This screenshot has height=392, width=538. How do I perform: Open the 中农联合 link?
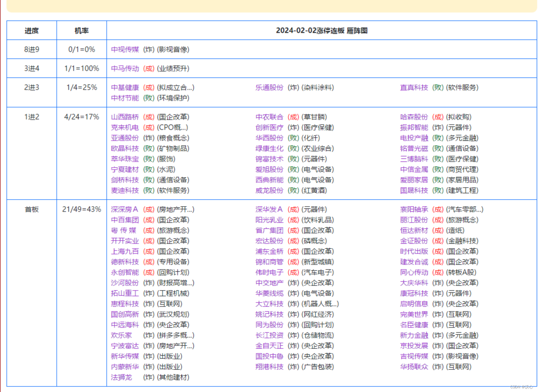point(269,117)
